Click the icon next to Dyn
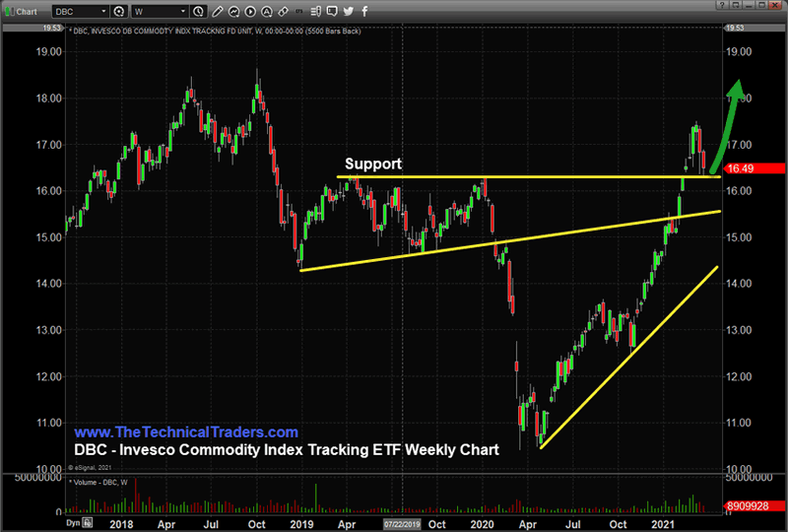The height and width of the screenshot is (532, 788). click(x=88, y=522)
